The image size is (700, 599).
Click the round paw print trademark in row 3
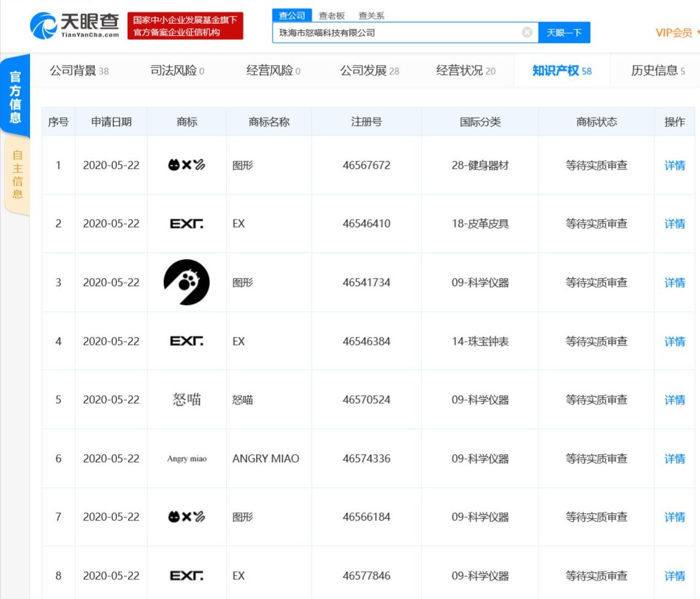coord(187,282)
